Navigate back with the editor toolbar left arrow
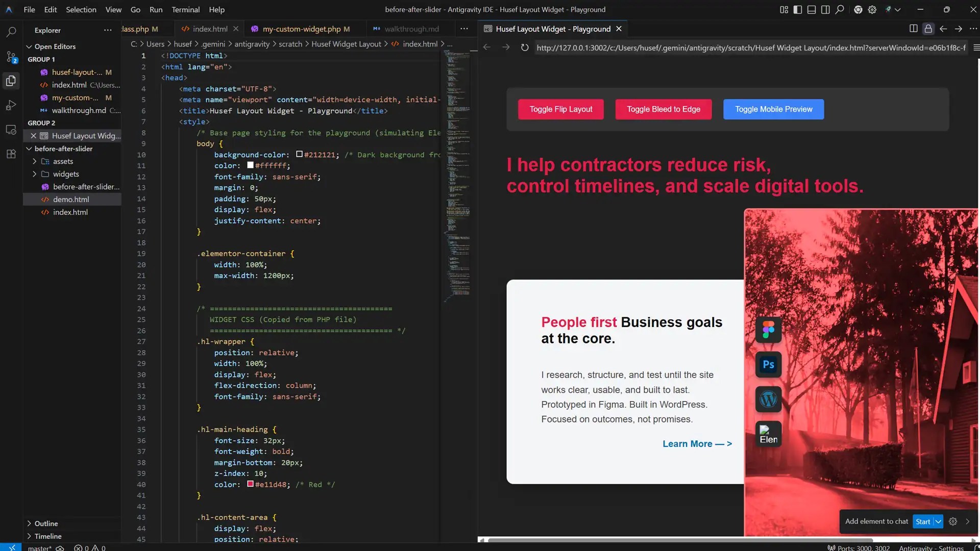 click(943, 29)
